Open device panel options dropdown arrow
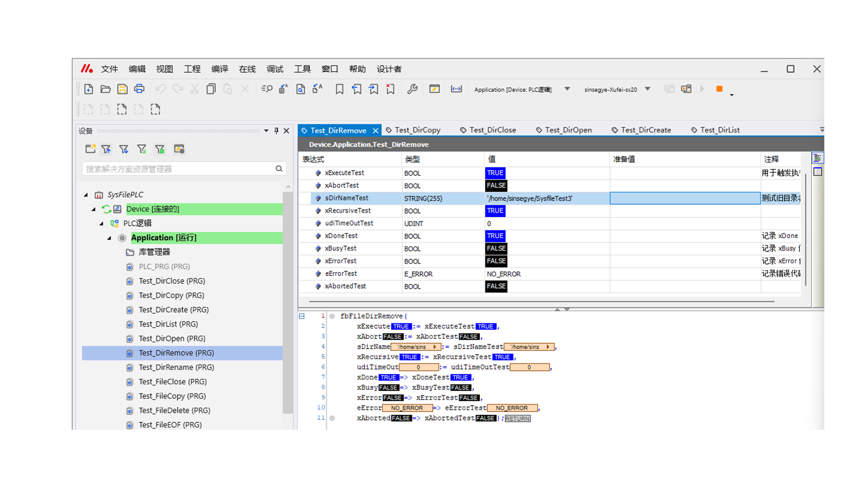 266,131
